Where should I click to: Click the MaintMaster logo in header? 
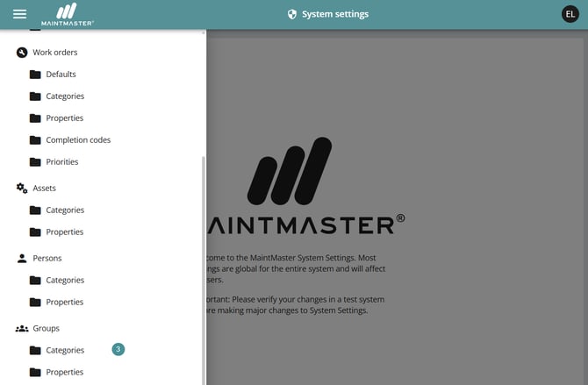74,14
